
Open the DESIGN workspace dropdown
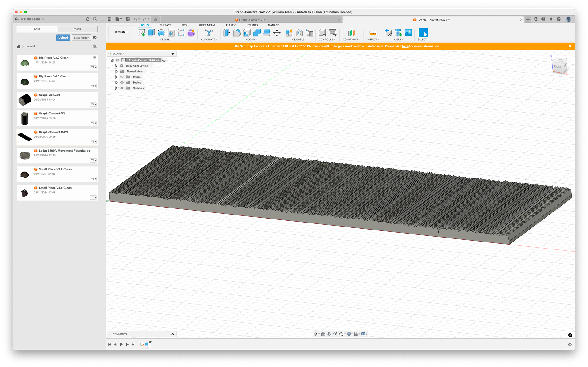pyautogui.click(x=122, y=32)
